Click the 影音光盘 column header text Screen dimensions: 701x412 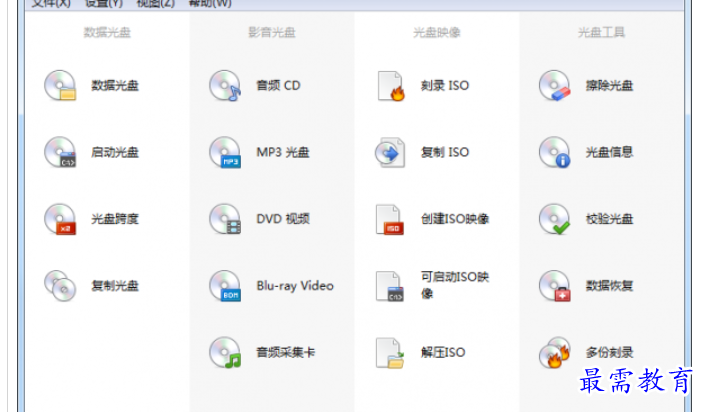[272, 32]
